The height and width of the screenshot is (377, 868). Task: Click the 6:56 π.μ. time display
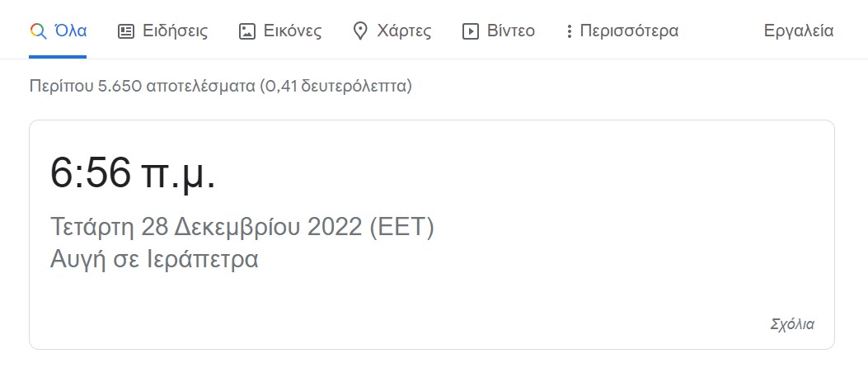(x=134, y=173)
